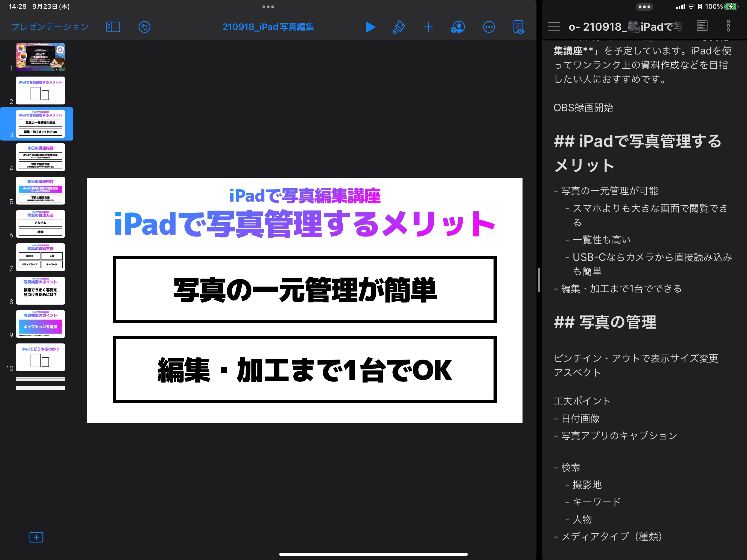
Task: Tap the Wi-Fi status icon
Action: (691, 7)
